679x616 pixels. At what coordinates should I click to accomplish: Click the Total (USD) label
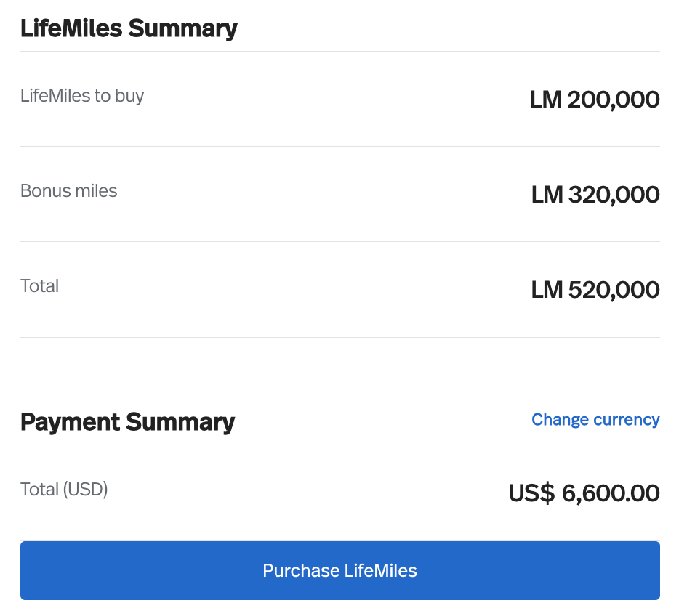[x=64, y=489]
